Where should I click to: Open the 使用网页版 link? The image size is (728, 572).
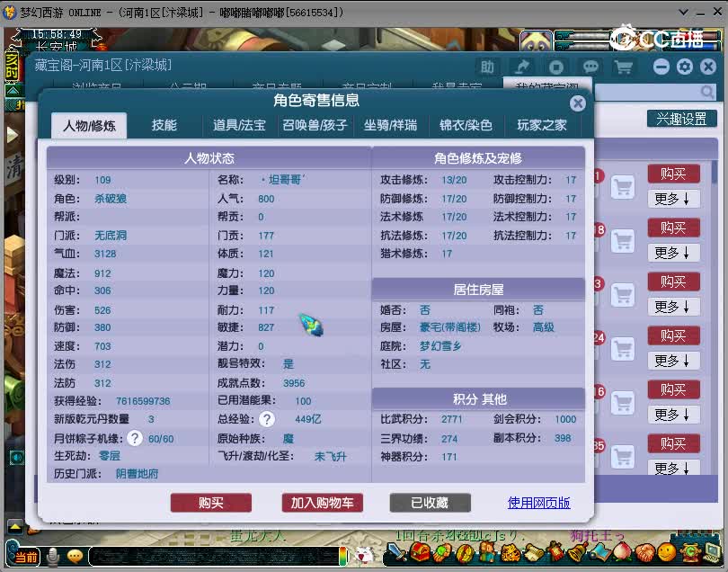point(538,503)
